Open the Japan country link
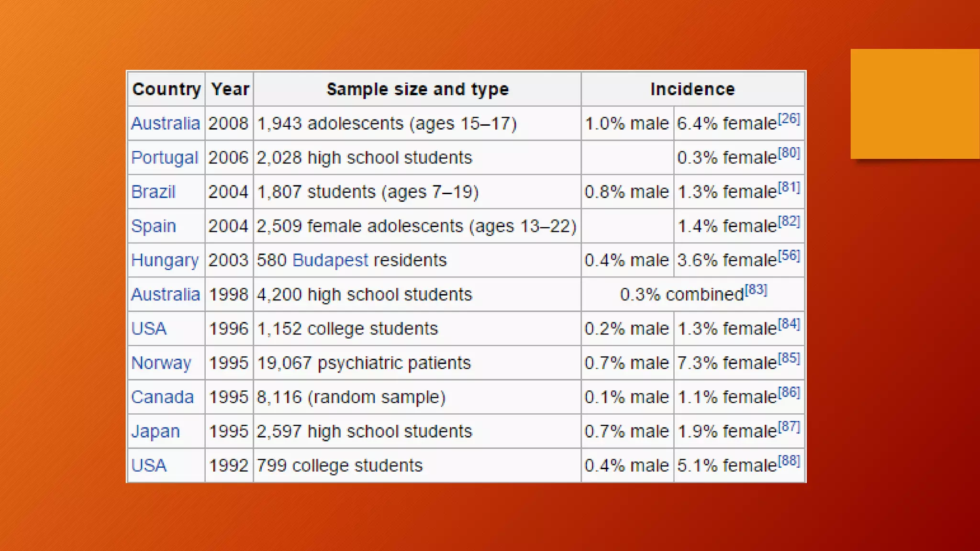Viewport: 980px width, 551px height. point(155,431)
